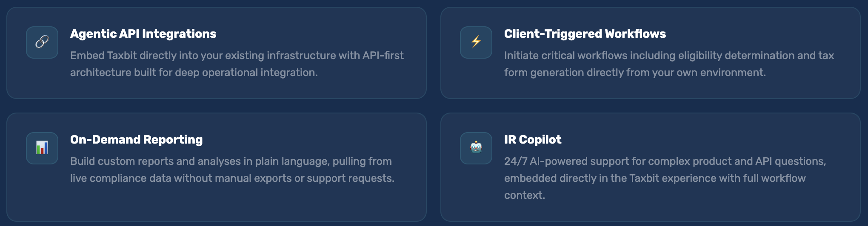The height and width of the screenshot is (226, 868).
Task: Click the lightning bolt icon
Action: coord(476,42)
